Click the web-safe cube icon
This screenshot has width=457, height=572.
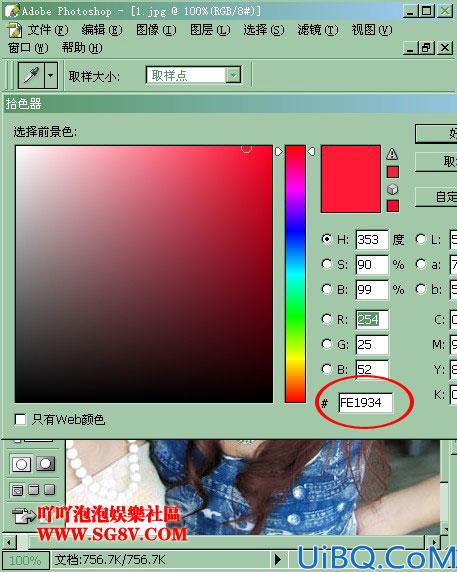pos(392,189)
